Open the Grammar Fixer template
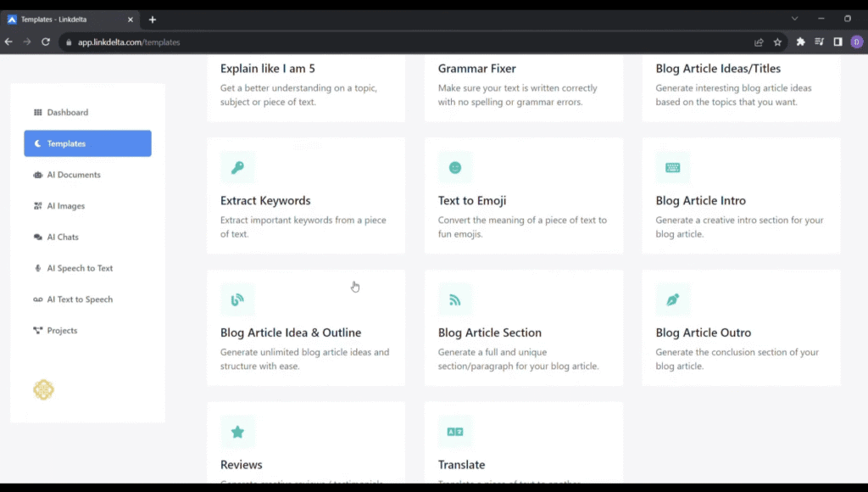The image size is (868, 492). click(523, 85)
